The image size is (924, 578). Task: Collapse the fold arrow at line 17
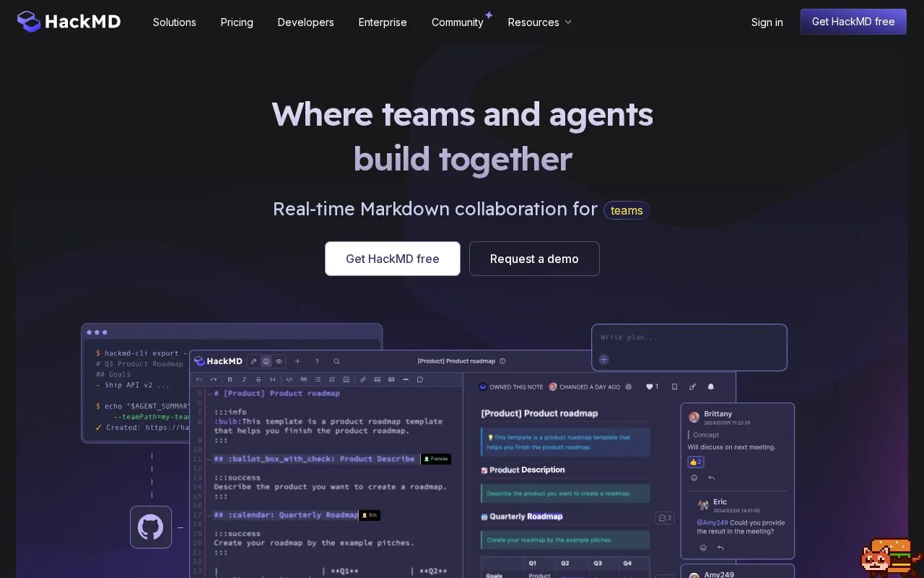(x=209, y=515)
